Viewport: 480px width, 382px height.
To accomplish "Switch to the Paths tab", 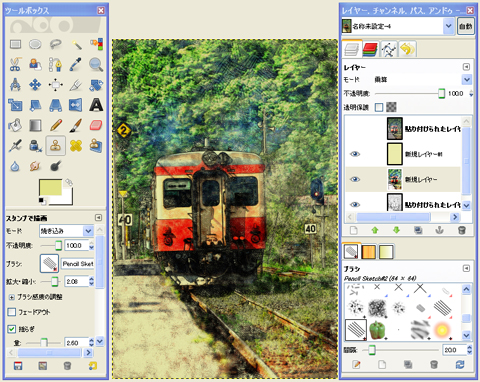I will (x=389, y=49).
